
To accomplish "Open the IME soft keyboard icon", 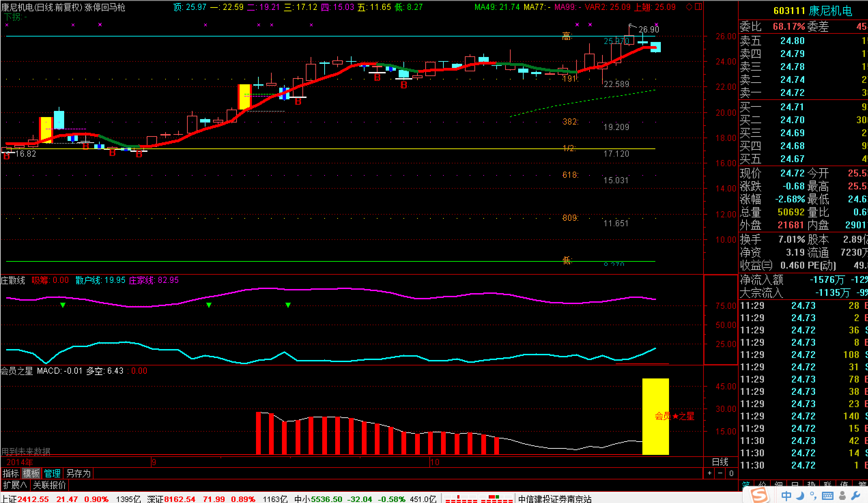I will point(827,496).
